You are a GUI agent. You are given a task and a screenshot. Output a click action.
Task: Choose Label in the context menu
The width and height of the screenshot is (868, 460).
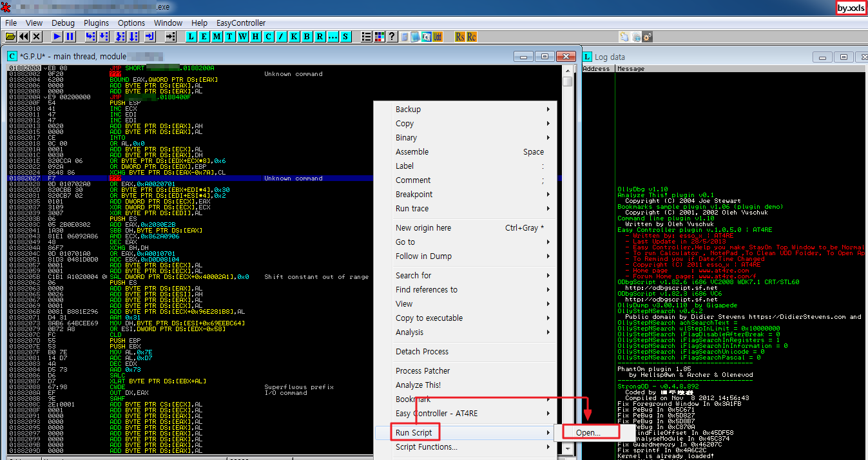[x=465, y=166]
